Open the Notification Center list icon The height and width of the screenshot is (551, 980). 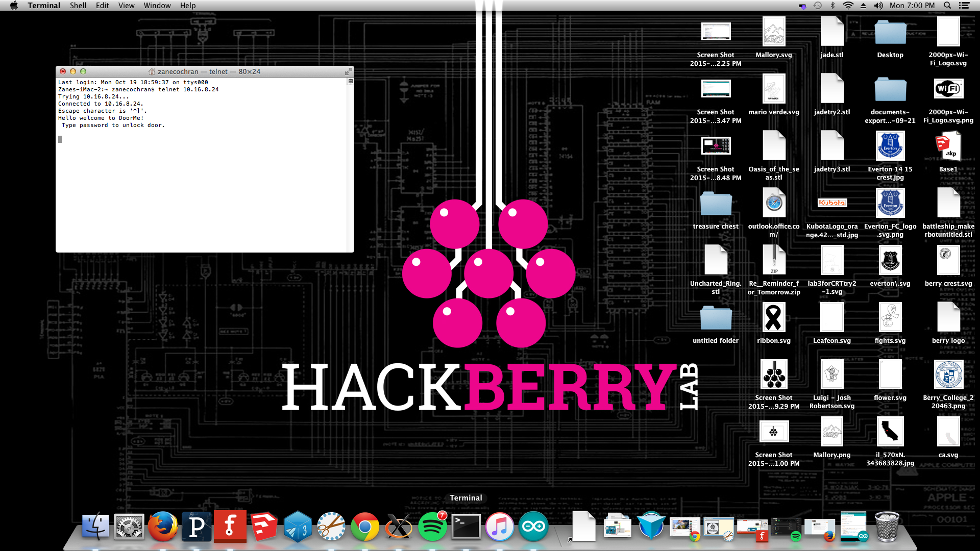[x=964, y=6]
